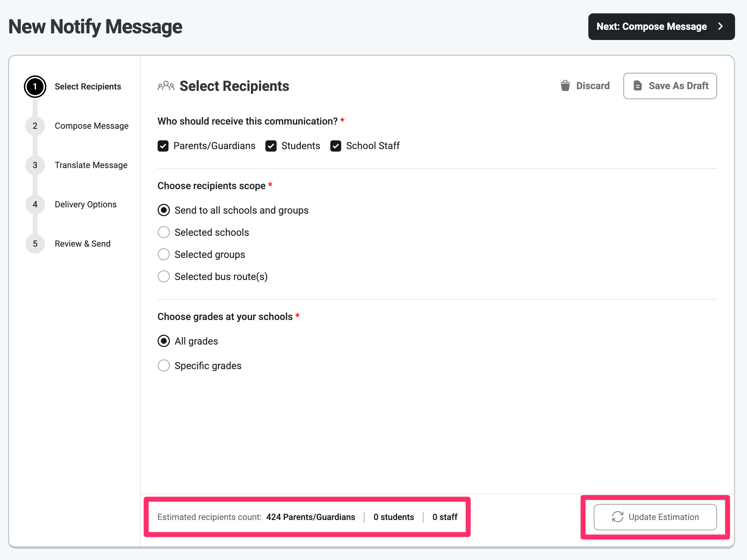Click the Estimated recipients count label

[x=210, y=517]
